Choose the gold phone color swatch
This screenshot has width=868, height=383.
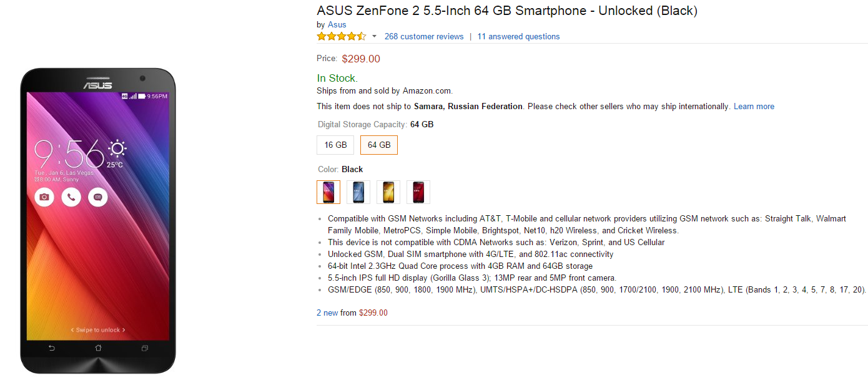[388, 192]
